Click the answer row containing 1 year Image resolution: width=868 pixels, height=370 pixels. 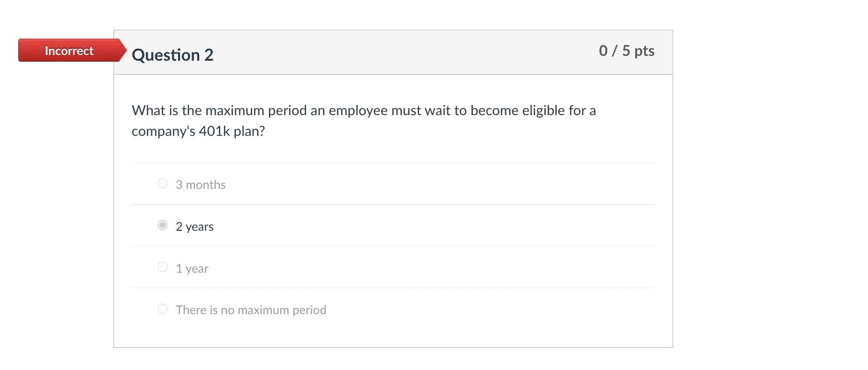click(337, 268)
